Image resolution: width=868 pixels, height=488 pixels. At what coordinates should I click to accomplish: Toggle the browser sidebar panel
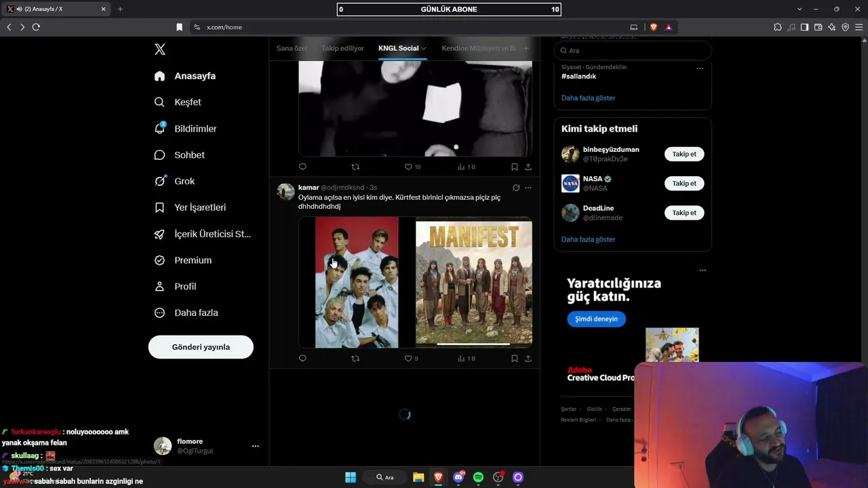[x=804, y=27]
